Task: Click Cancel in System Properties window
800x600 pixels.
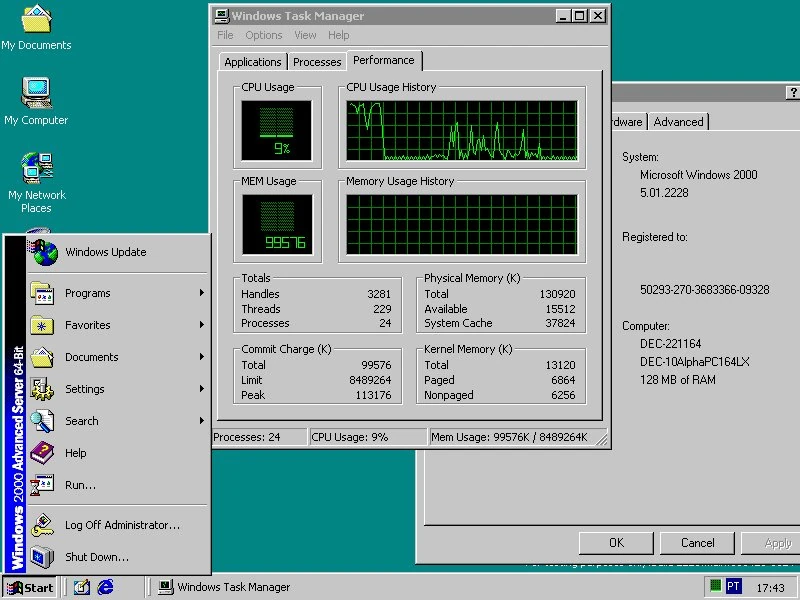Action: click(697, 543)
